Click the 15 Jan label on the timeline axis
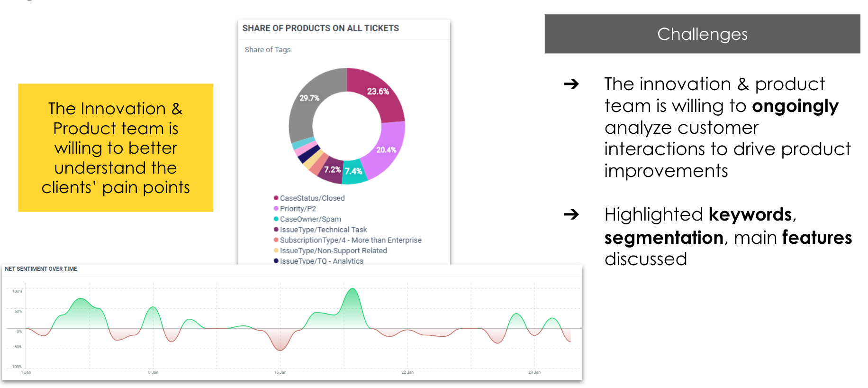 tap(280, 372)
